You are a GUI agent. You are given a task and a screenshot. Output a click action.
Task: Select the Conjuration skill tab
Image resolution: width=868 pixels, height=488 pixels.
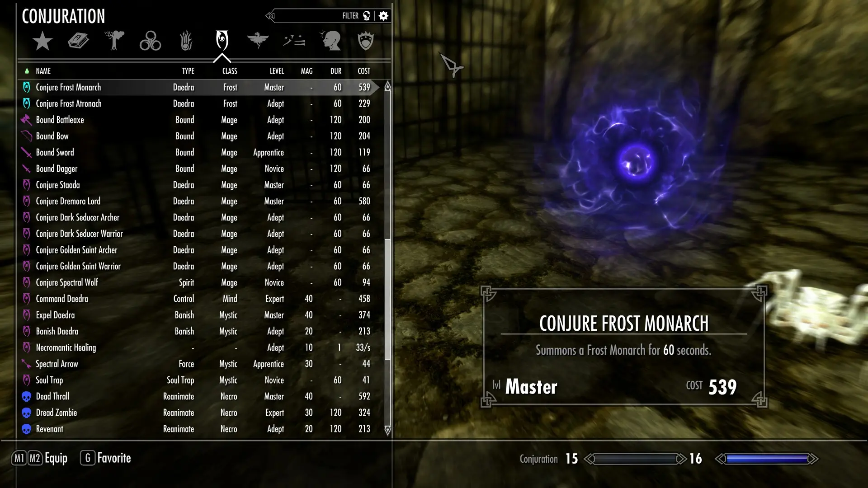click(222, 41)
